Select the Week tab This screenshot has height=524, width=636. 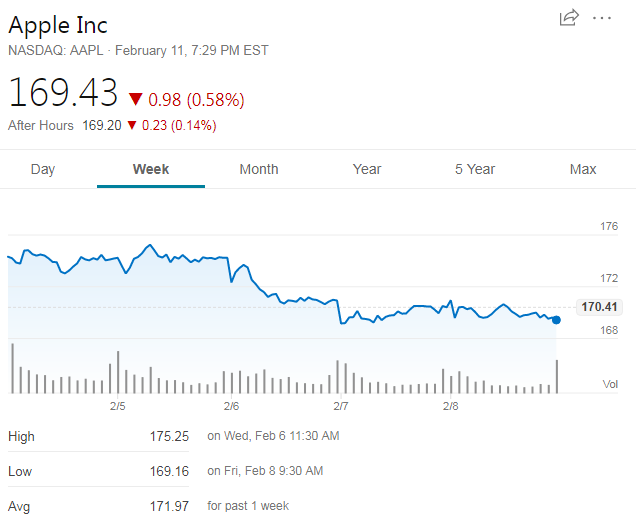coord(151,169)
